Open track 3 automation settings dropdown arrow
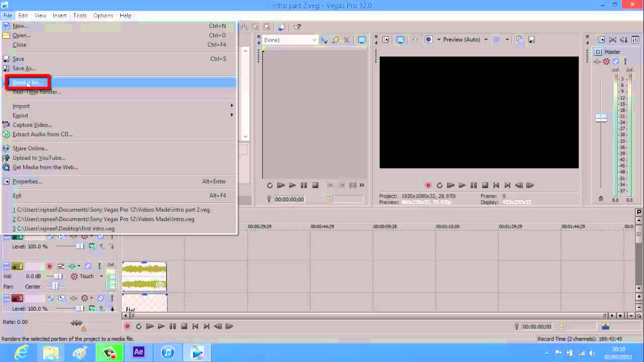Screen dimensions: 644x362 [x=91, y=298]
